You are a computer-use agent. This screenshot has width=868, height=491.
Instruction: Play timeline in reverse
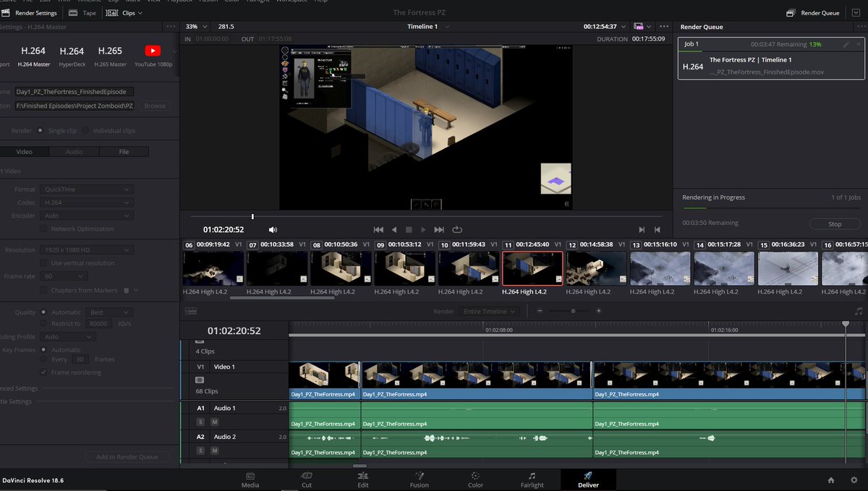click(394, 230)
